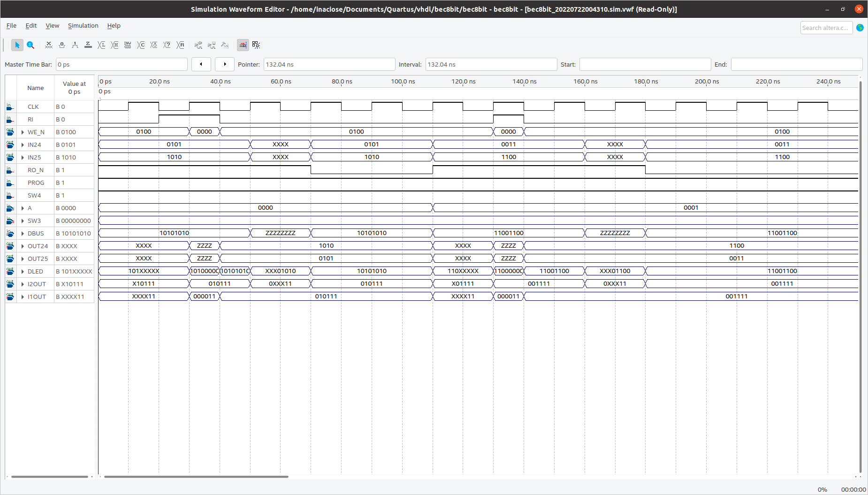This screenshot has width=868, height=495.
Task: Click CLK input pin icon
Action: 10,107
